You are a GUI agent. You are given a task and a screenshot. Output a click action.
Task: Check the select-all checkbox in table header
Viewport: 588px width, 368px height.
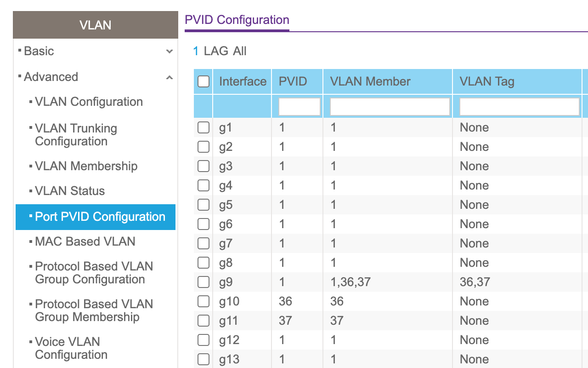point(204,81)
